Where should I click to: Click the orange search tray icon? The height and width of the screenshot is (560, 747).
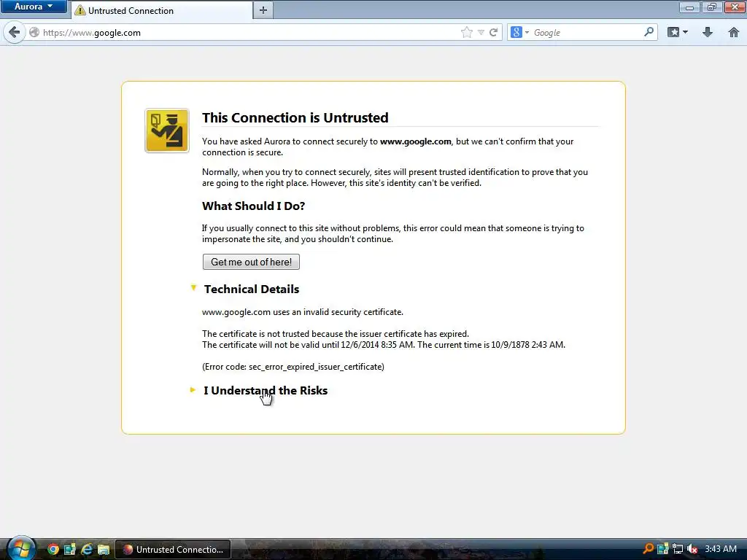tap(648, 549)
